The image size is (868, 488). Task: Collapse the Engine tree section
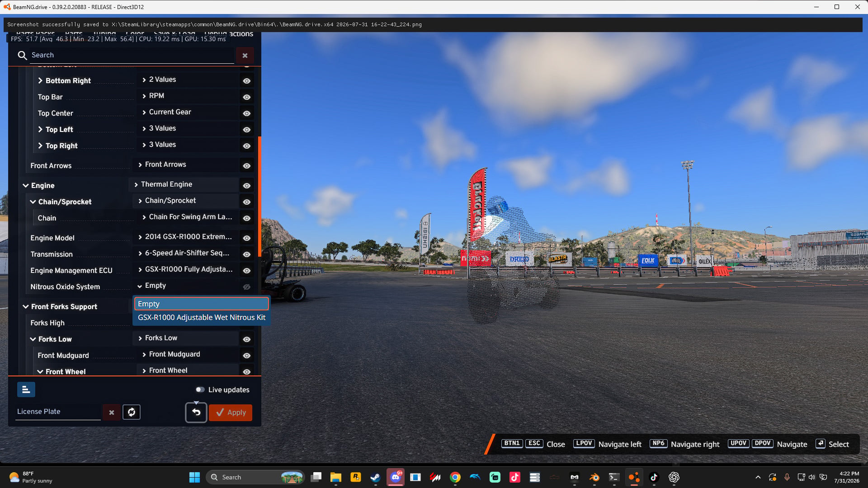click(x=26, y=186)
